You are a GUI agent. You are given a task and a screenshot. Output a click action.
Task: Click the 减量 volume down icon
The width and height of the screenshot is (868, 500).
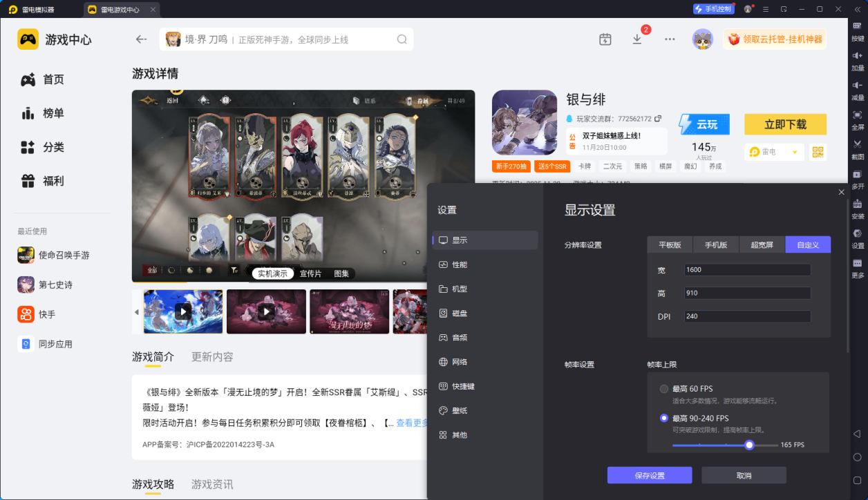pyautogui.click(x=857, y=90)
